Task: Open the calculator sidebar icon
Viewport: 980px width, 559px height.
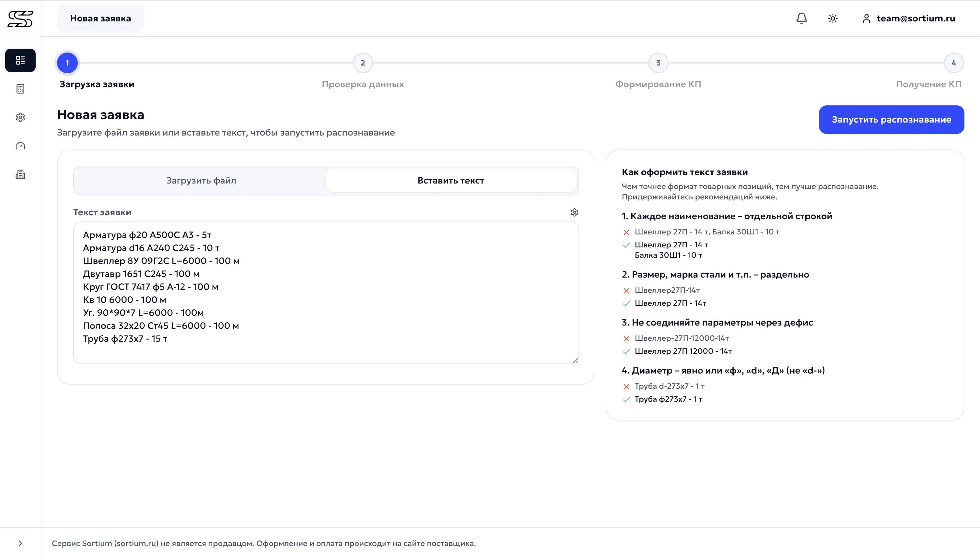Action: 20,89
